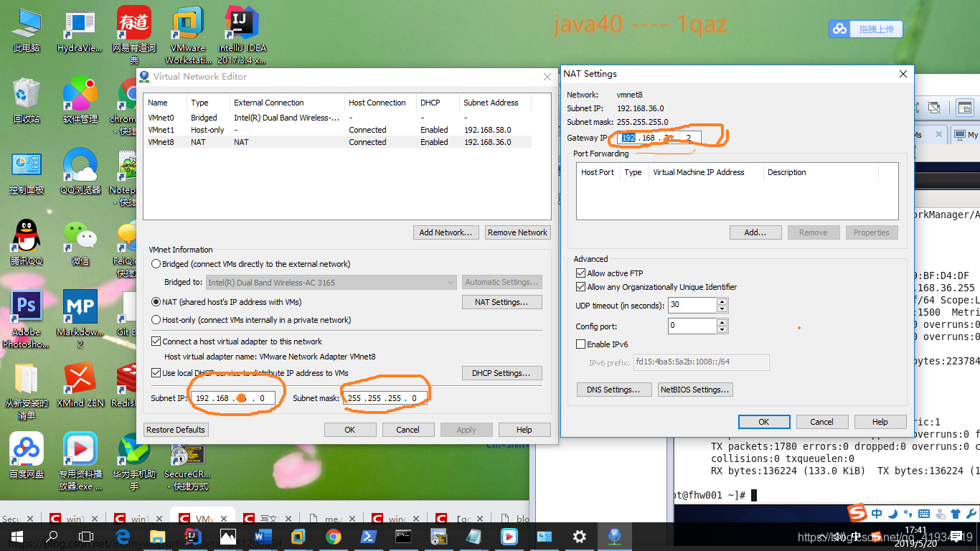The height and width of the screenshot is (551, 980).
Task: Decrease UDP timeout with down arrow
Action: click(722, 309)
